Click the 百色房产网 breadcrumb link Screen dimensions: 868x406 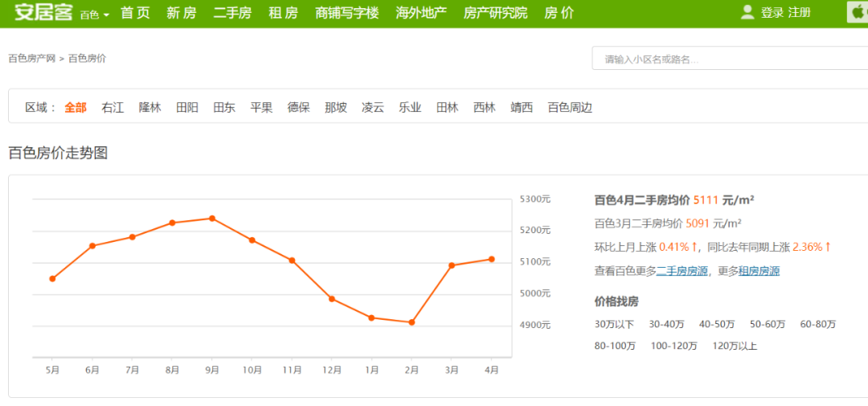pos(32,58)
